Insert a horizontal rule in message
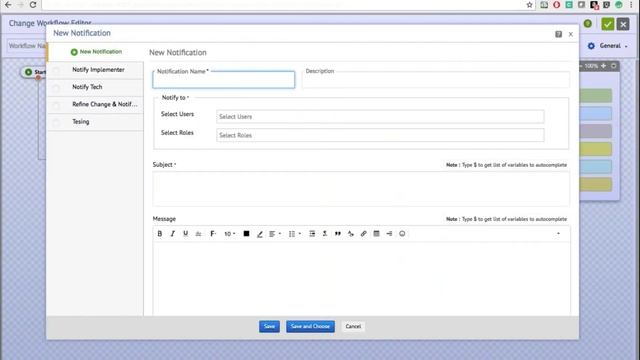The width and height of the screenshot is (640, 360). pos(389,234)
